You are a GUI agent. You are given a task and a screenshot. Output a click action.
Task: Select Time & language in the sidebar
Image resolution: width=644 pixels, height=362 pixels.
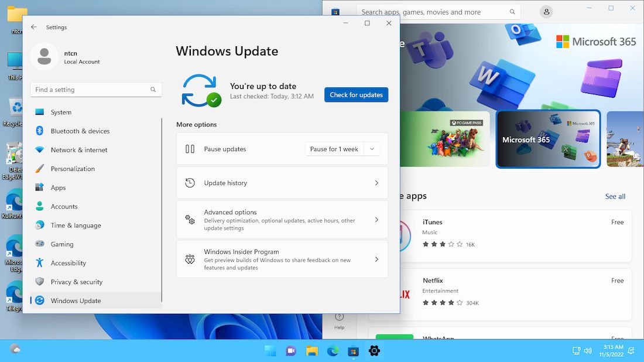(x=96, y=225)
